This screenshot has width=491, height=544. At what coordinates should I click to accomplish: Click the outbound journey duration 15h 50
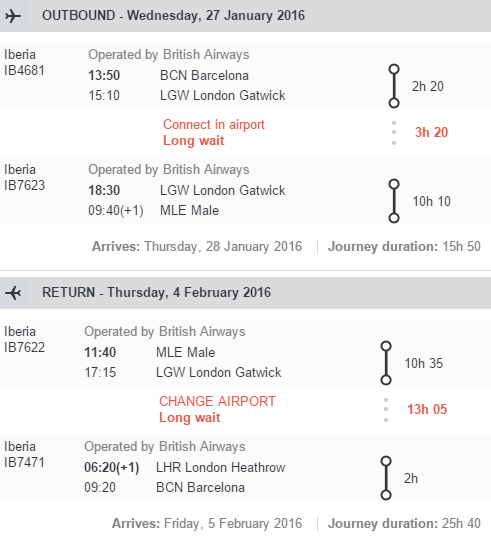click(462, 246)
